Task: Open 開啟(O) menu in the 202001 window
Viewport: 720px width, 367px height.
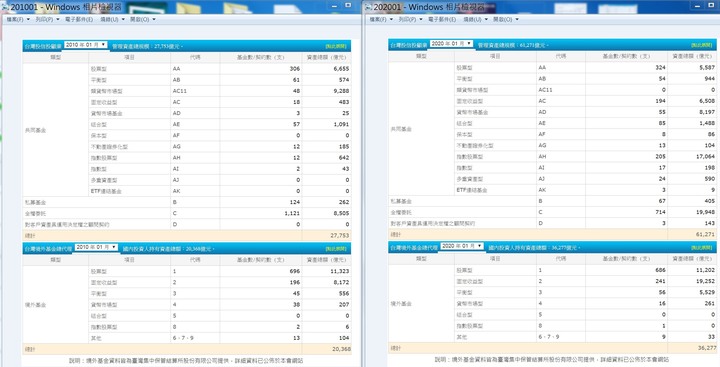Action: (x=506, y=19)
